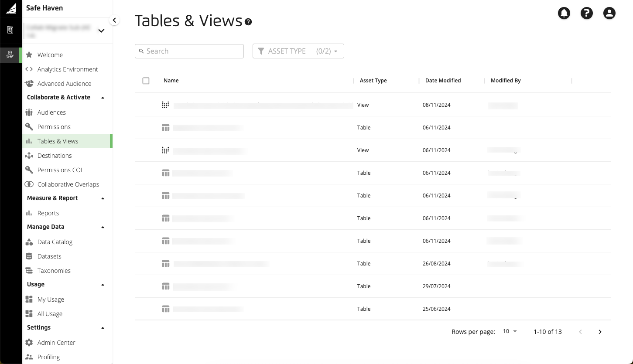Go to the next page of results
Viewport: 633px width, 364px height.
(x=600, y=332)
